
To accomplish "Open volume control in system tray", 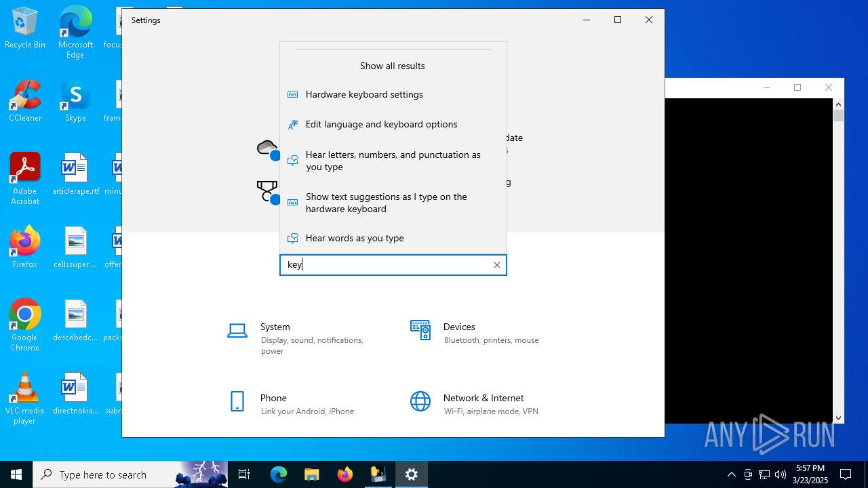I will 781,474.
